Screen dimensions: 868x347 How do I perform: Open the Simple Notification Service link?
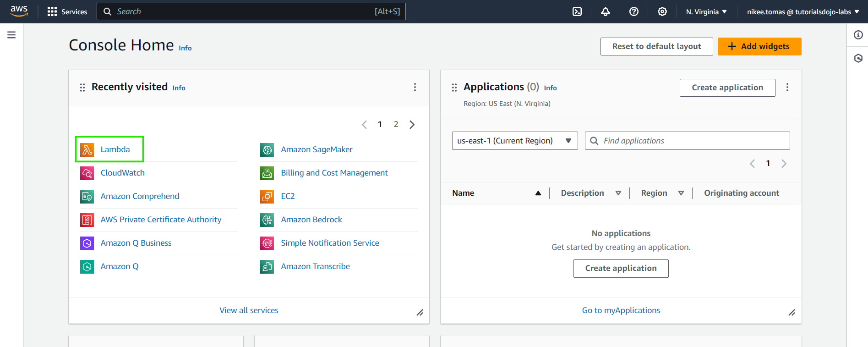(330, 243)
